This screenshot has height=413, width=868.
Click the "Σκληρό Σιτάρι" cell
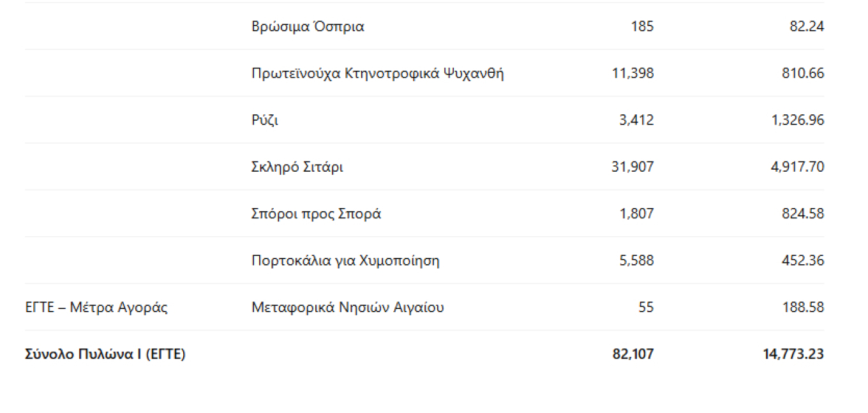(297, 167)
